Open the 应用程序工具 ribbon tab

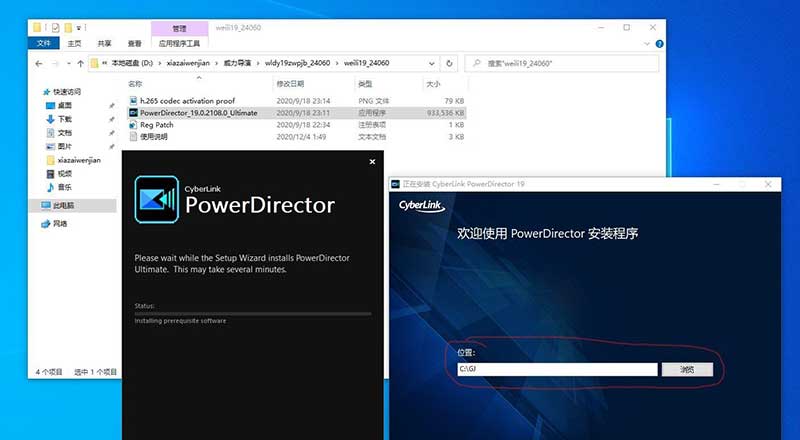pyautogui.click(x=179, y=43)
